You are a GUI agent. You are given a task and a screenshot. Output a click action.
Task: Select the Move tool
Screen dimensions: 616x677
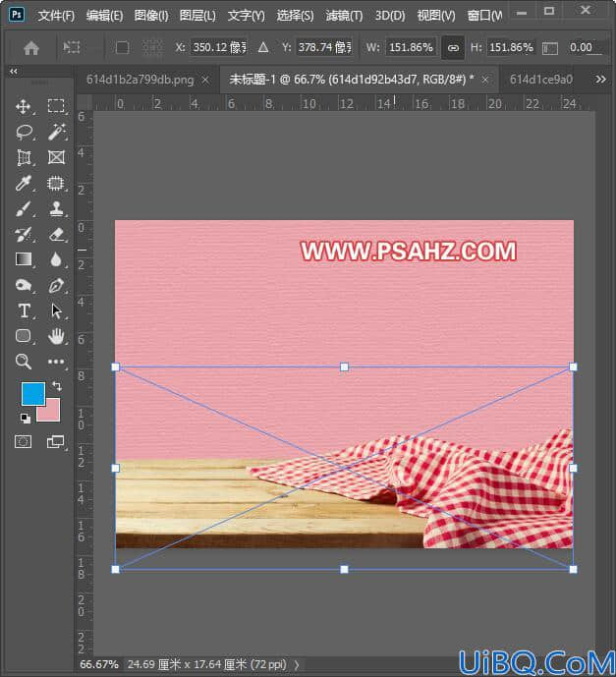pos(24,106)
